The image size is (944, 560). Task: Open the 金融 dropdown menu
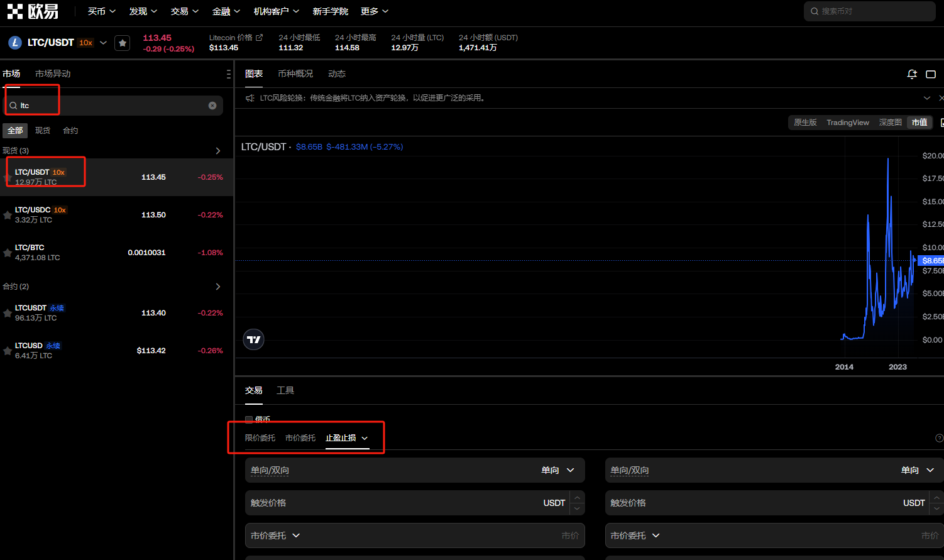point(226,11)
